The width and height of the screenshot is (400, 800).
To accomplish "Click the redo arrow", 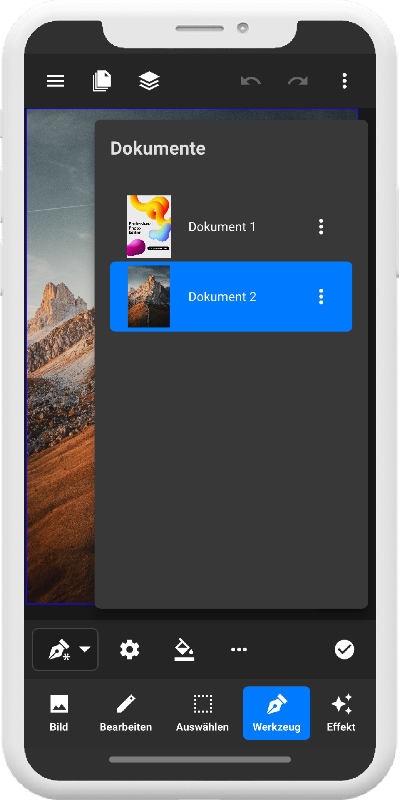I will (x=297, y=81).
